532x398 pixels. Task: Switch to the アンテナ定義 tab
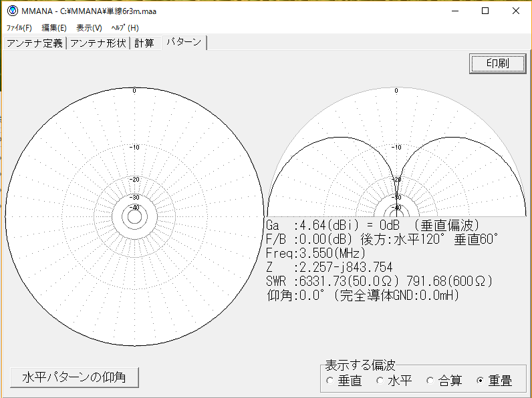35,43
